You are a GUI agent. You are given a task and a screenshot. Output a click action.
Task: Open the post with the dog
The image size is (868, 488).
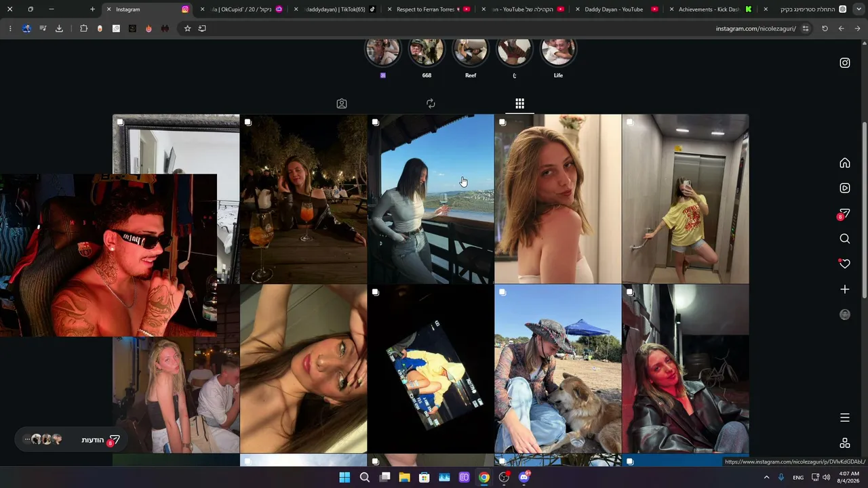click(557, 369)
